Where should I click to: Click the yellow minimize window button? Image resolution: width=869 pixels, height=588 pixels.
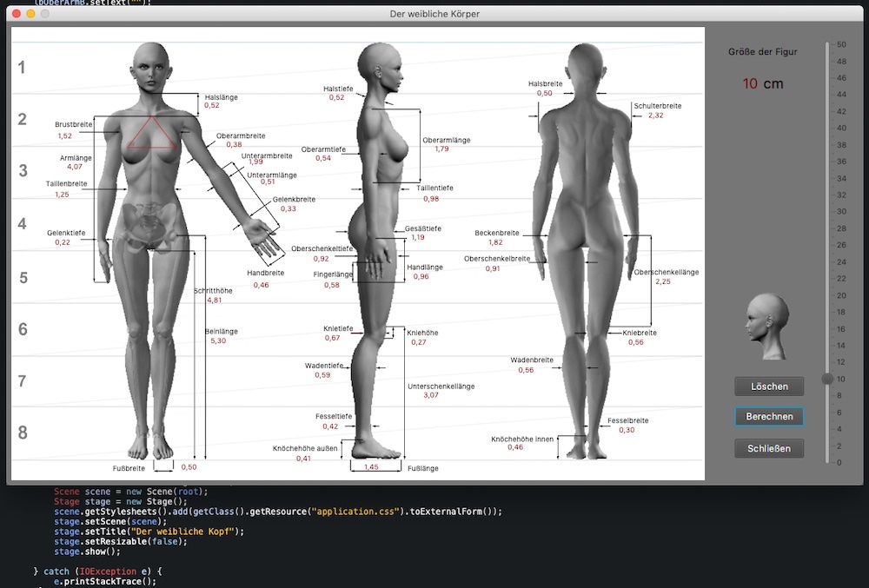32,15
